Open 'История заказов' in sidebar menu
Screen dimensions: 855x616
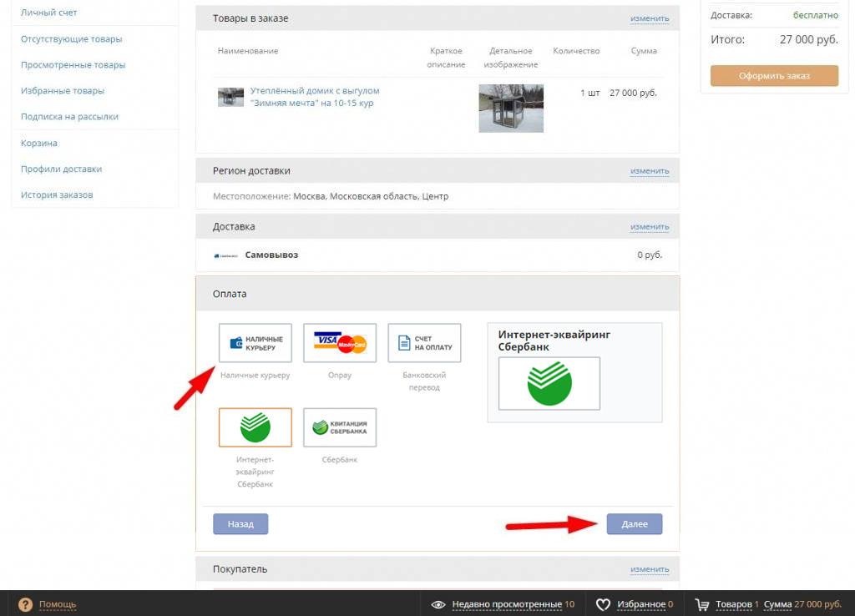[x=57, y=195]
